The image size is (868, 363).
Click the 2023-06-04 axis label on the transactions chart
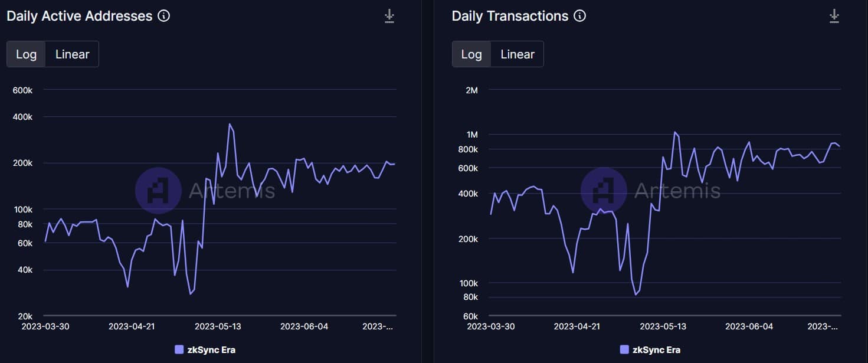click(x=749, y=326)
